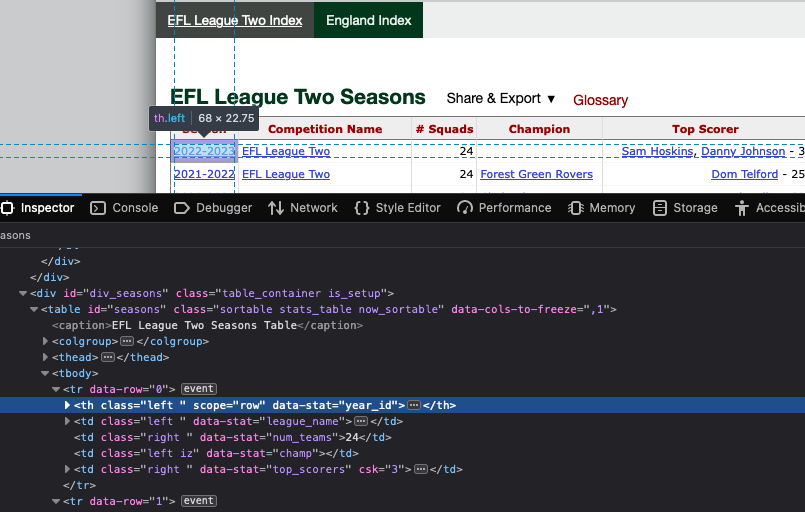Click the ellipsis badge in thead node
Viewport: 805px width, 512px height.
[107, 357]
